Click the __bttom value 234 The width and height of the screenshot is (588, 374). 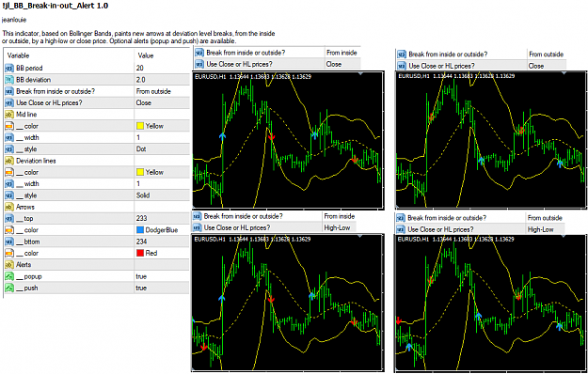142,242
